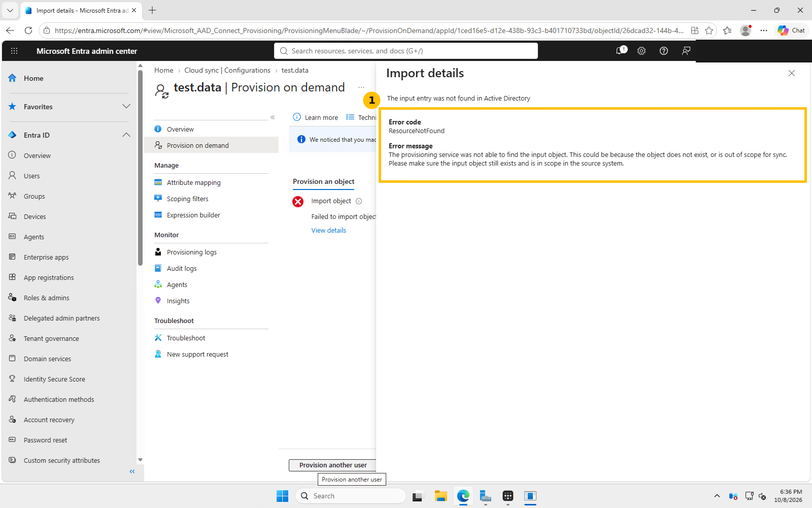Click the browser refresh icon
812x508 pixels.
coord(28,30)
